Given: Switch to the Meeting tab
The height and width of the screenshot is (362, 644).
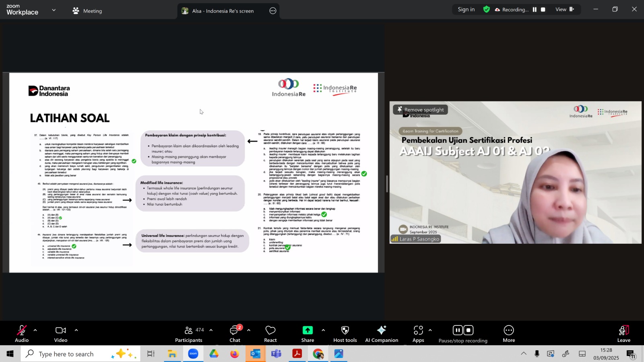Looking at the screenshot, I should [x=87, y=11].
